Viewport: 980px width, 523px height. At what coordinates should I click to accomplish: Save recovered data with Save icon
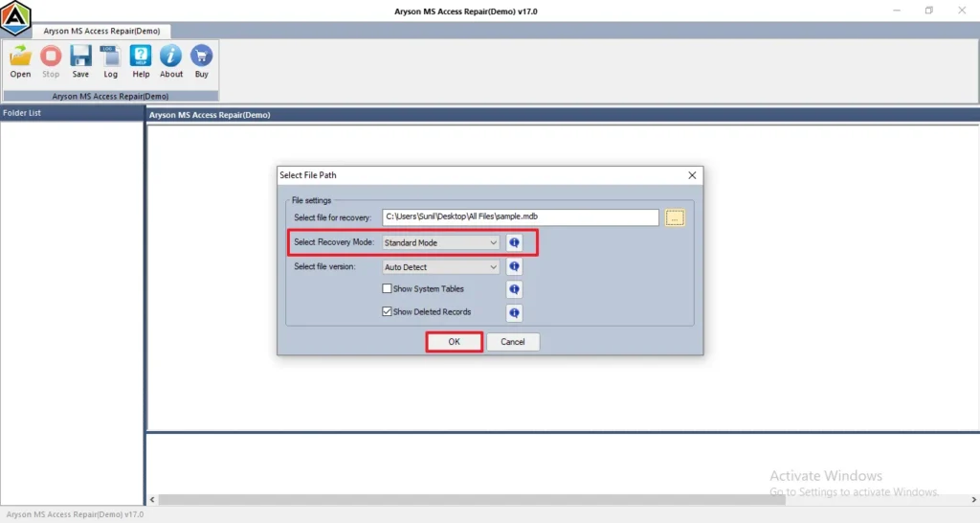(x=80, y=60)
